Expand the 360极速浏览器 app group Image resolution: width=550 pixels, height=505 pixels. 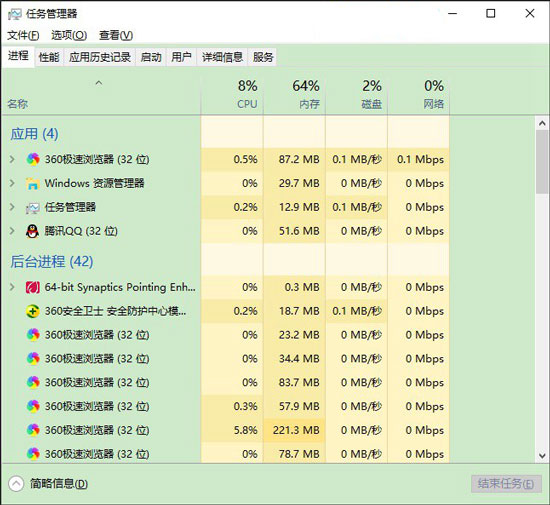click(12, 159)
